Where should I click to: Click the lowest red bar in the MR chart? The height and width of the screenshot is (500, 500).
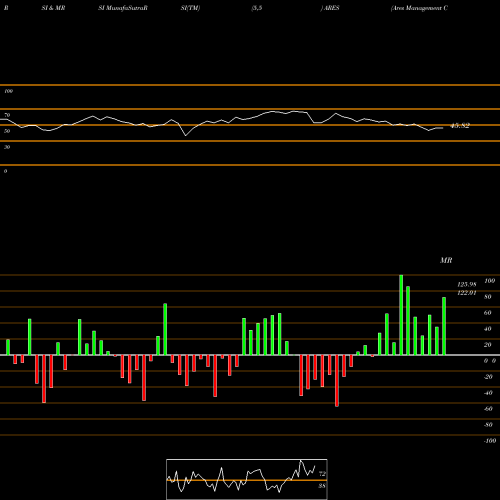[x=337, y=381]
